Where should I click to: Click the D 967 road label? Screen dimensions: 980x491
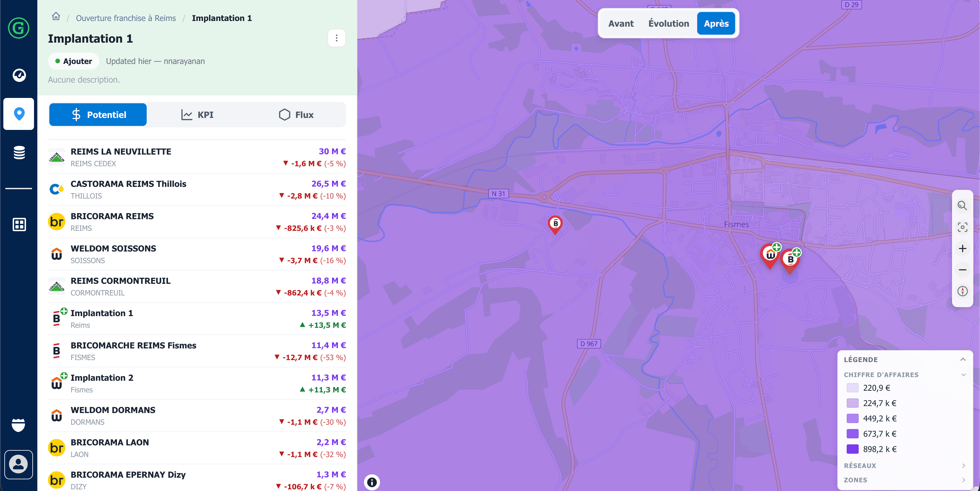tap(589, 343)
